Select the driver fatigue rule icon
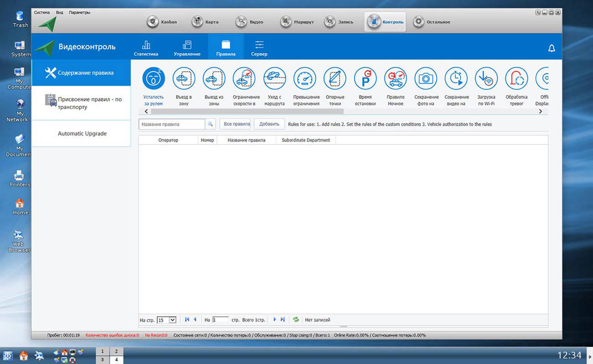The image size is (593, 364). pyautogui.click(x=153, y=79)
